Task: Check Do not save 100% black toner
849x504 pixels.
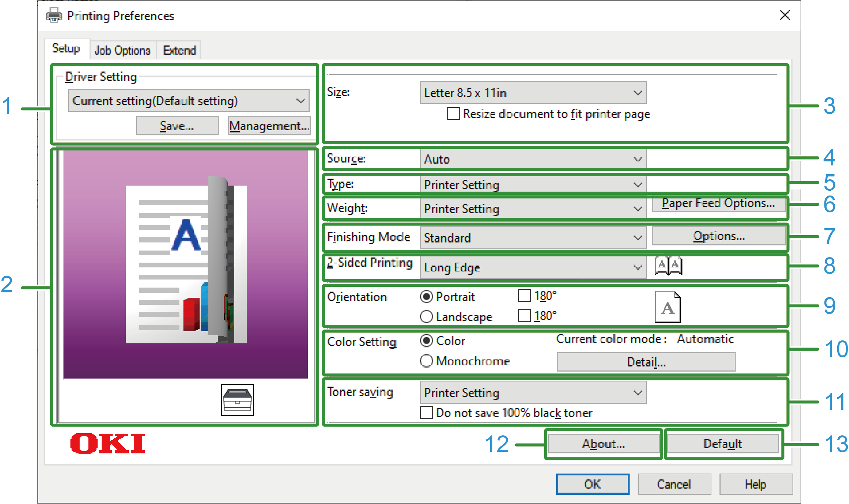Action: pos(426,412)
